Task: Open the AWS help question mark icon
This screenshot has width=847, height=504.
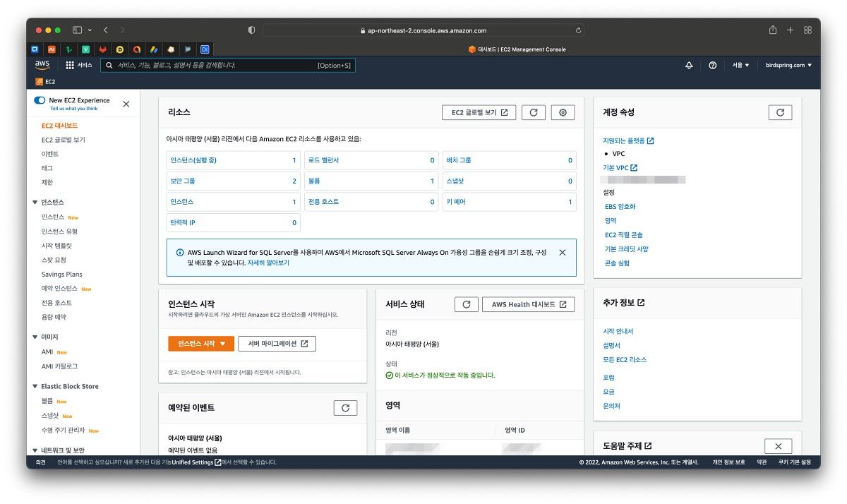Action: coord(712,65)
